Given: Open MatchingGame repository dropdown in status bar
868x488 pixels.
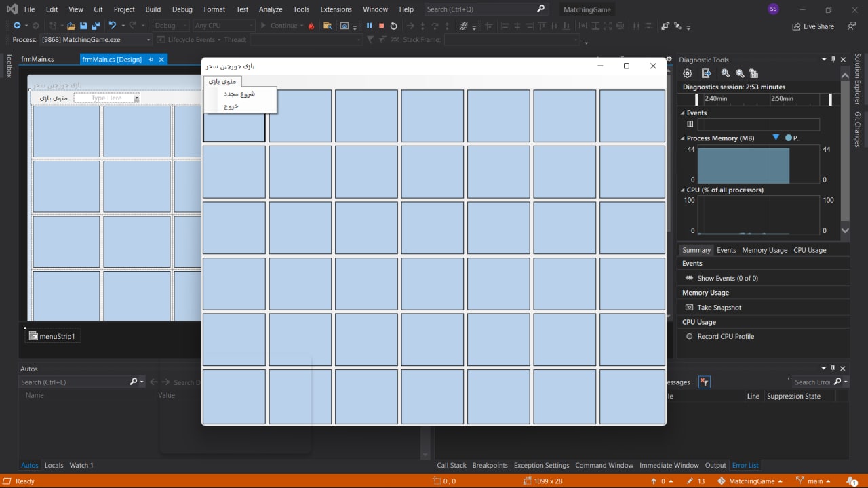Looking at the screenshot, I should click(x=751, y=481).
